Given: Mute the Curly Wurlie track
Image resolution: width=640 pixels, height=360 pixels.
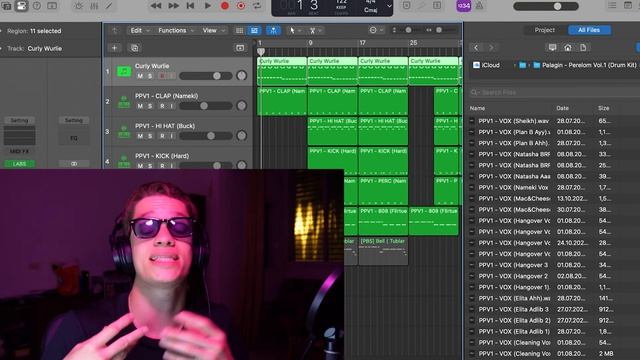Looking at the screenshot, I should [x=140, y=76].
